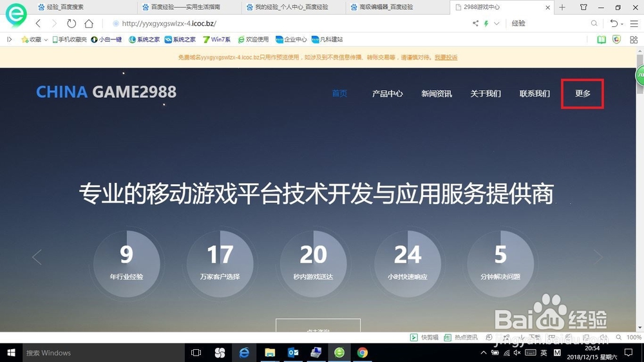Screen dimensions: 644x362
Task: Open Google Chrome from the taskbar
Action: [362, 352]
